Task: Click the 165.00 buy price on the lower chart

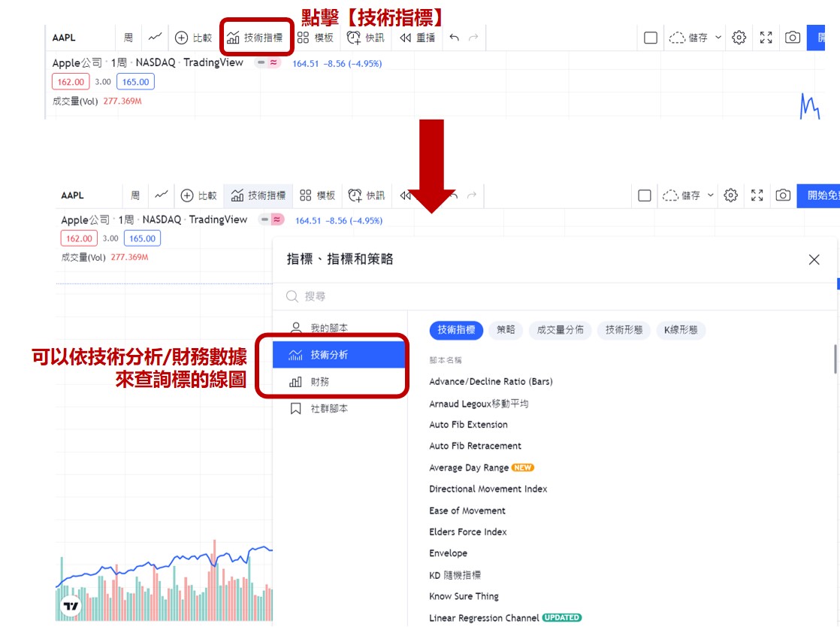Action: [x=142, y=238]
